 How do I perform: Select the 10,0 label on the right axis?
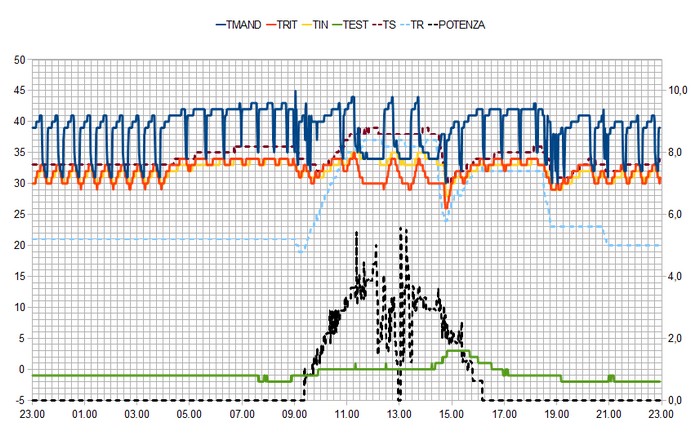click(x=678, y=91)
